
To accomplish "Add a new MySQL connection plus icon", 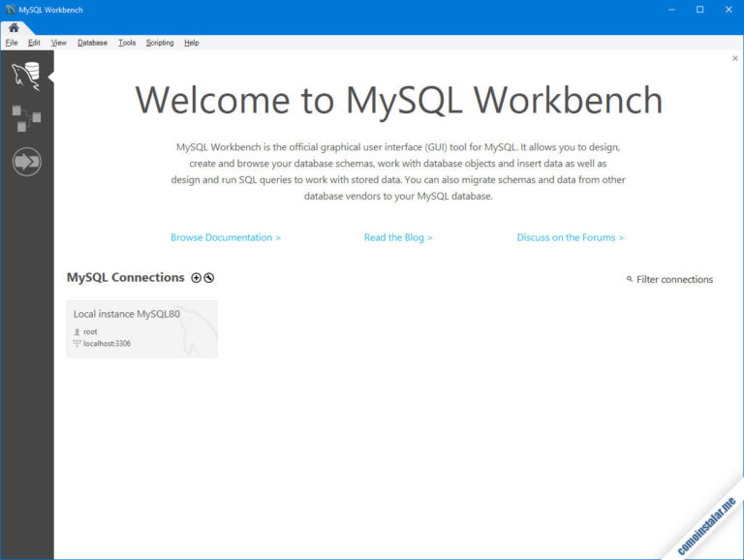I will click(x=196, y=278).
